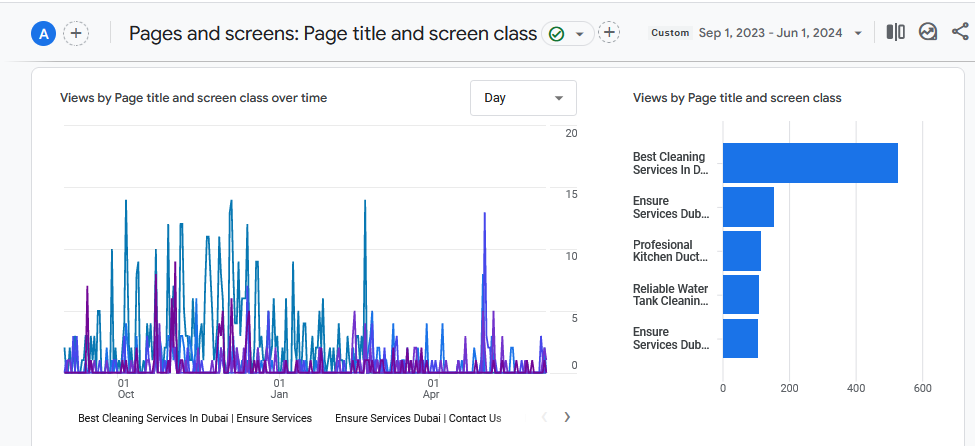Click the 'Custom' date range label
This screenshot has width=975, height=446.
670,33
